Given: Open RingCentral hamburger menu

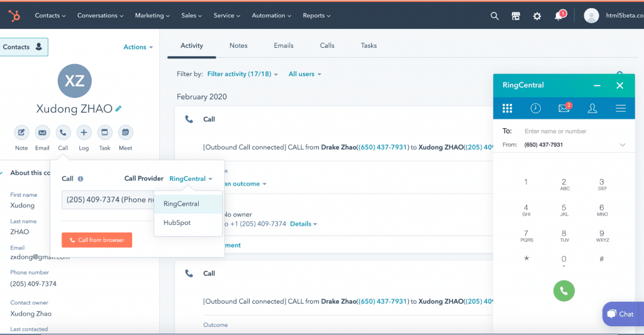Looking at the screenshot, I should coord(621,109).
